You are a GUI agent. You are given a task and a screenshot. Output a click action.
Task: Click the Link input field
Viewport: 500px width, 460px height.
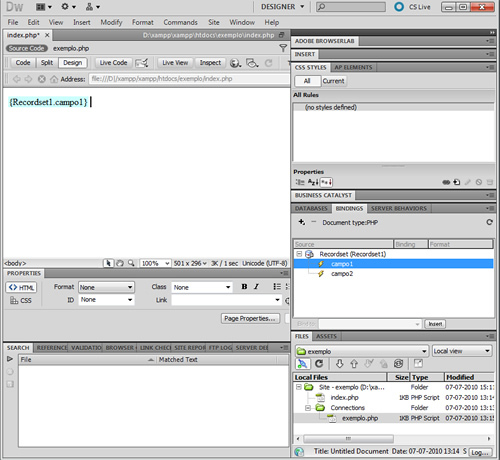[226, 300]
